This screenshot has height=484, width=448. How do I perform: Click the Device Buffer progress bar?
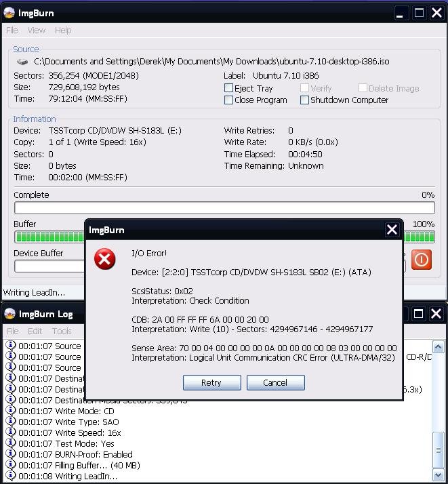point(49,266)
